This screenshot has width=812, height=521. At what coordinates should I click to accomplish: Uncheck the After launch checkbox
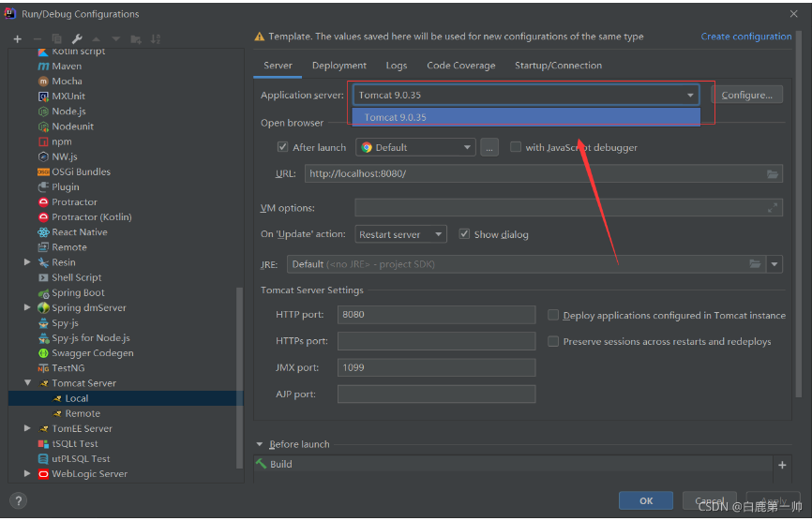pyautogui.click(x=282, y=147)
